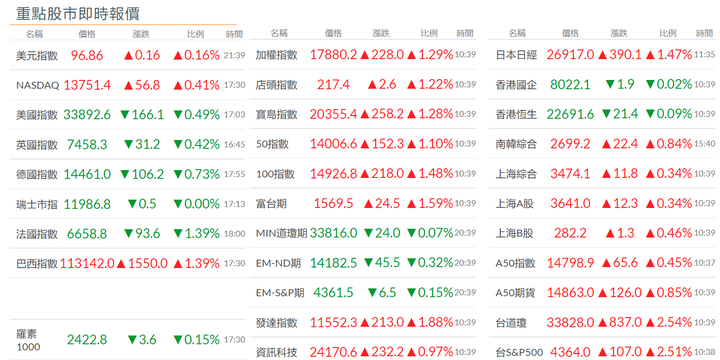Open the 台S&P500 entry
Screen dimensions: 720x360
coord(520,353)
